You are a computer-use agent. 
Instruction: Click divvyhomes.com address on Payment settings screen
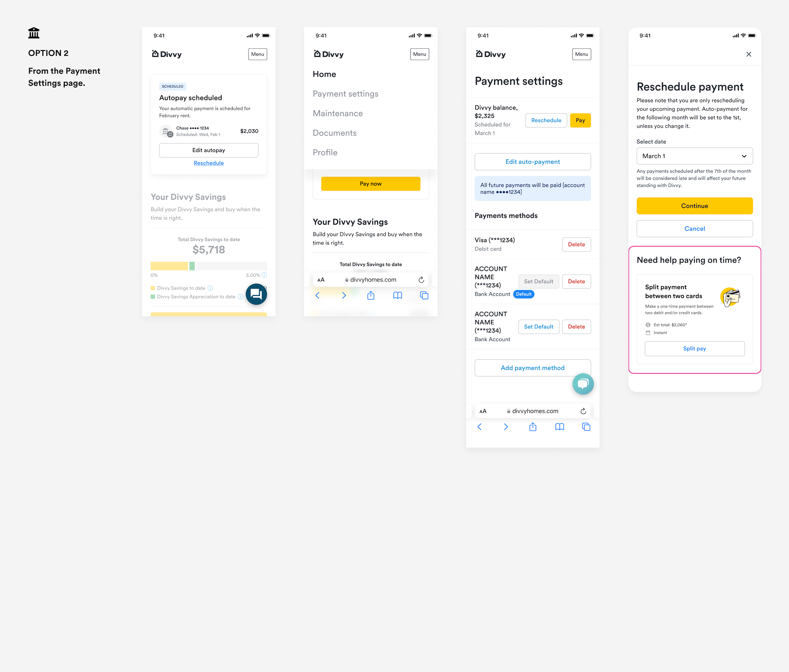[532, 411]
